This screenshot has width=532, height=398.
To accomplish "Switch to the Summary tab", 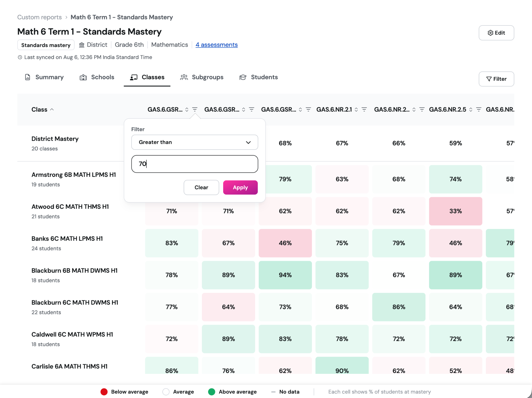I will [x=44, y=77].
